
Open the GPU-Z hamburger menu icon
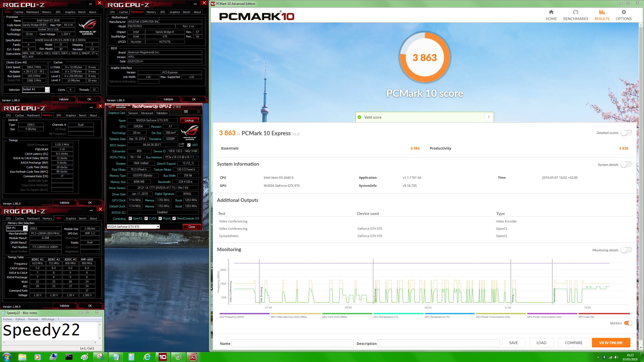pyautogui.click(x=199, y=112)
